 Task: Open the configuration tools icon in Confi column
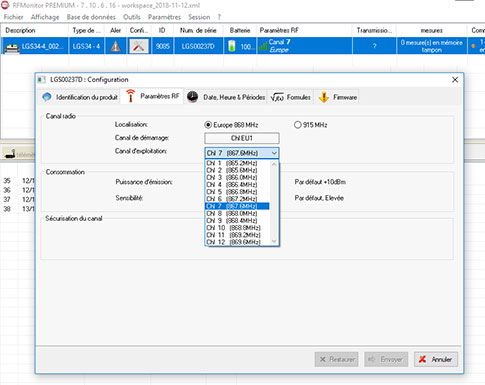[x=139, y=46]
